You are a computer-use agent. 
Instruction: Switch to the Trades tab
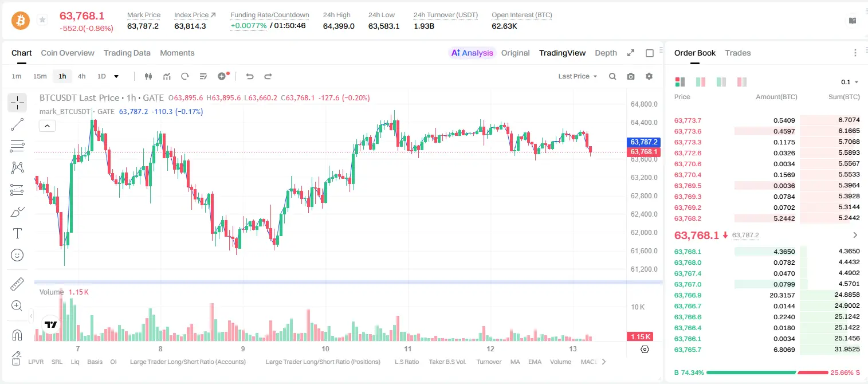[738, 53]
